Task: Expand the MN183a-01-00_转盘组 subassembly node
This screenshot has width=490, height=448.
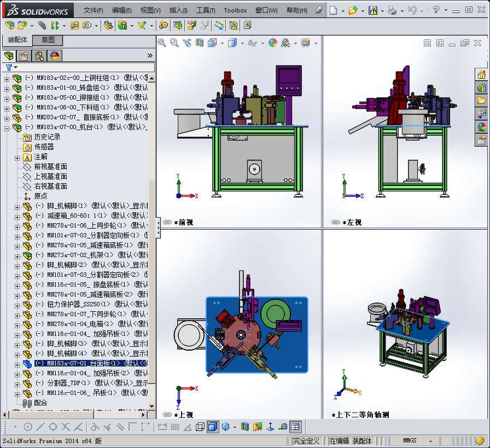Action: [7, 89]
